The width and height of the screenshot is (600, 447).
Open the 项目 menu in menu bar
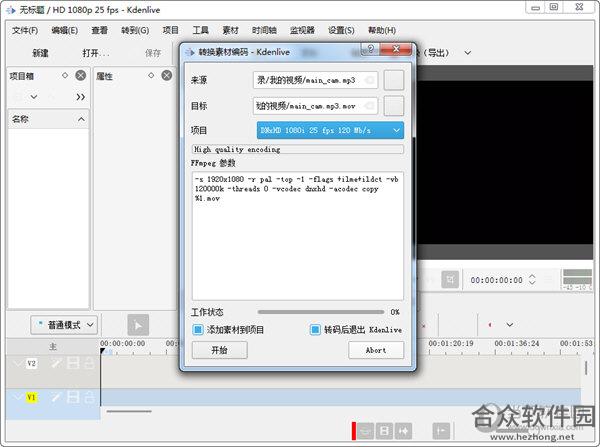170,30
